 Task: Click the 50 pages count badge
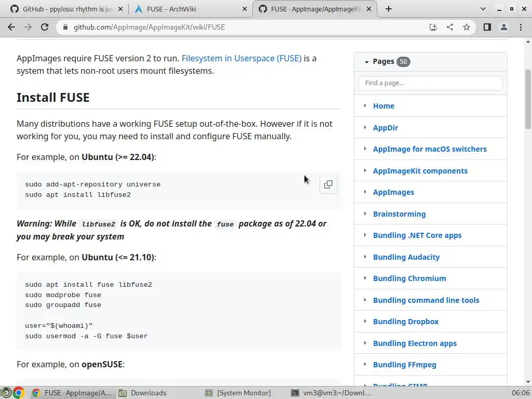coord(403,62)
